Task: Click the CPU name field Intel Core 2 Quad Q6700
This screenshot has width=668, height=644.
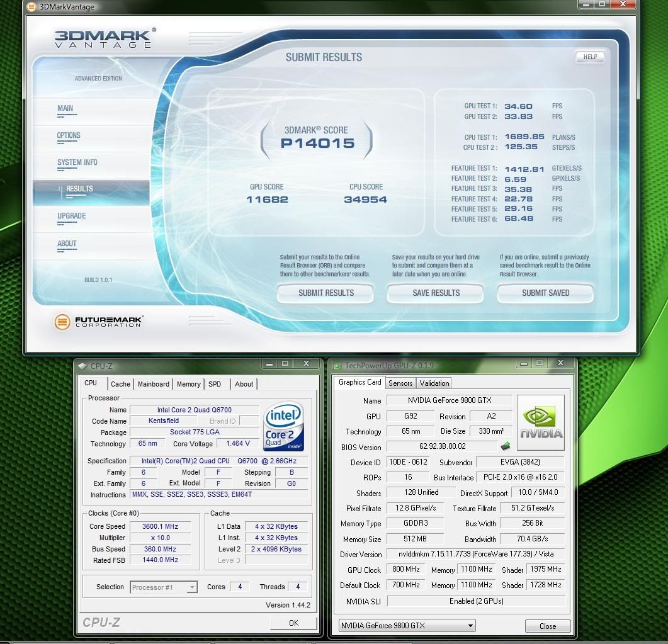Action: tap(195, 410)
